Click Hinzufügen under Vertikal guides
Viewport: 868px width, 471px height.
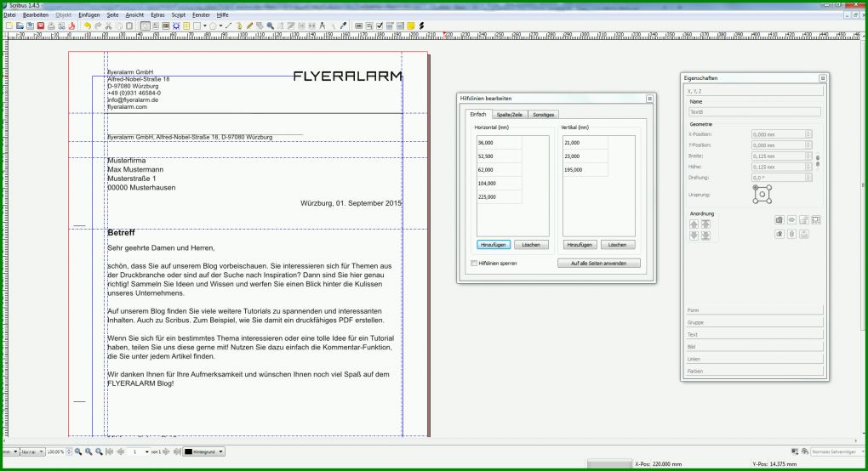[580, 244]
